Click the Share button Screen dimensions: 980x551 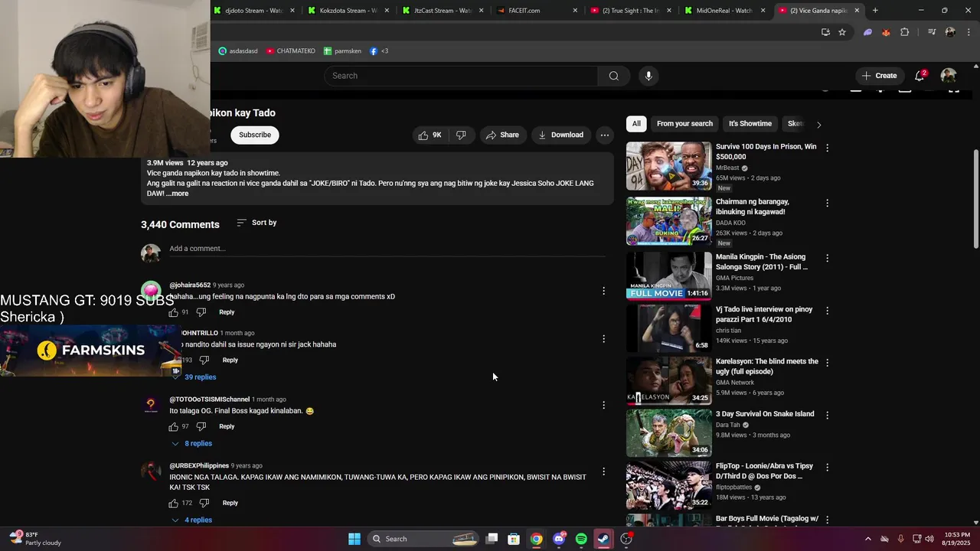502,135
